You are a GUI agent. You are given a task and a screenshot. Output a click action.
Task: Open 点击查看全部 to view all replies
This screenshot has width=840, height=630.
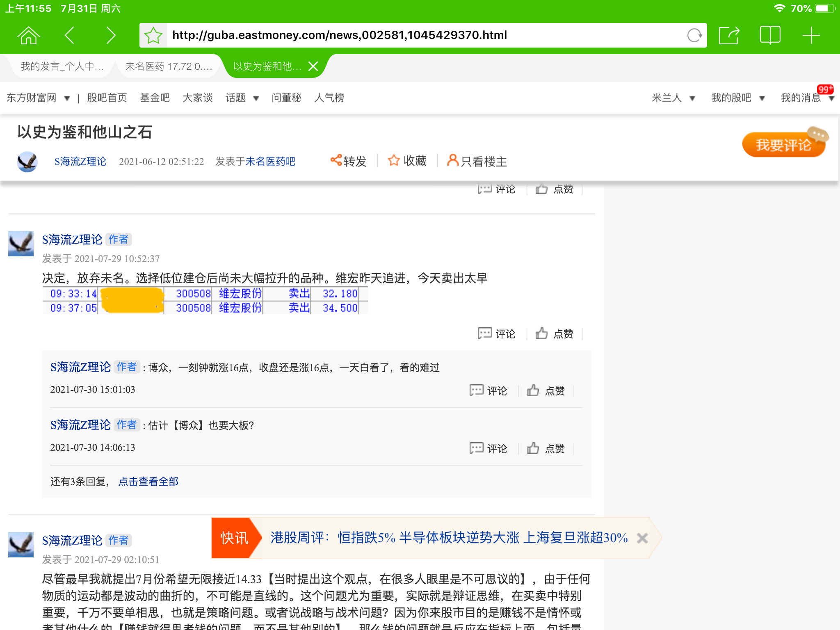[148, 481]
